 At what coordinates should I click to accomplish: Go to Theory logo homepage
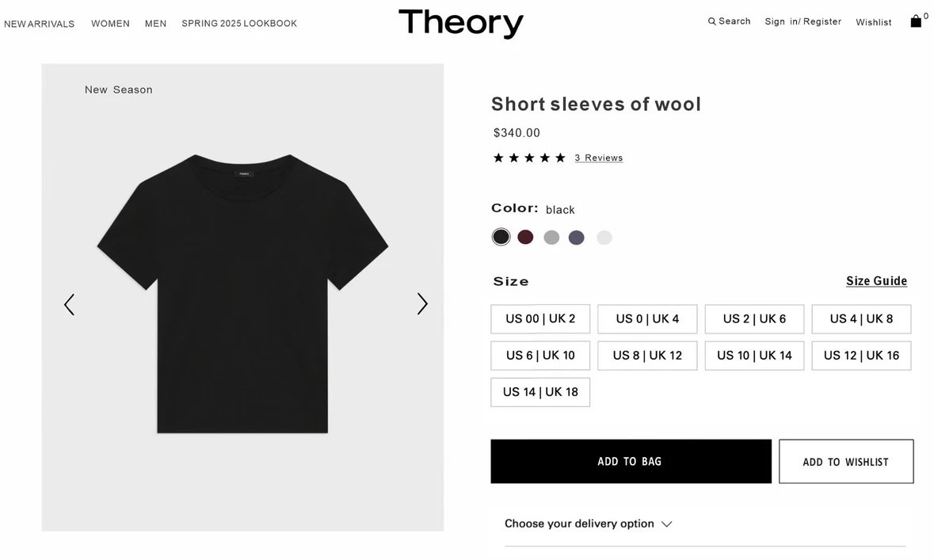tap(460, 23)
